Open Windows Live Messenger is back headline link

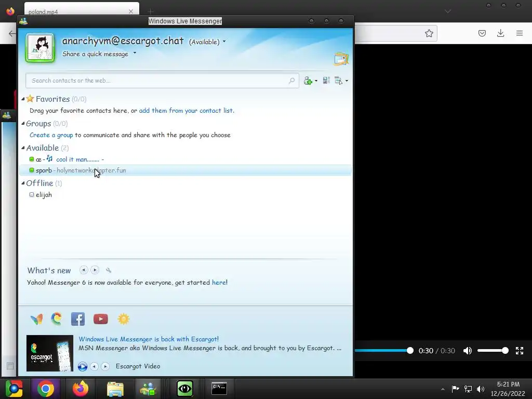[x=149, y=339]
